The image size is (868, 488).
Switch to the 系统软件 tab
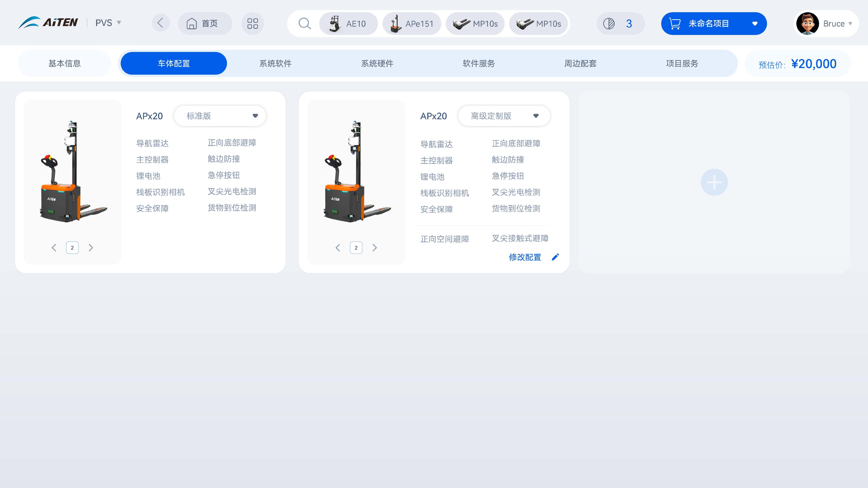(275, 63)
